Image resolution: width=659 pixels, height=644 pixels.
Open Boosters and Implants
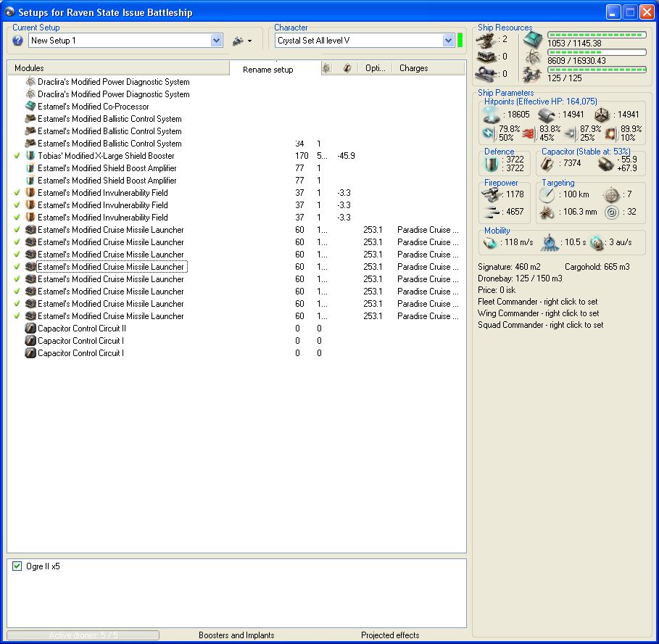(x=236, y=635)
